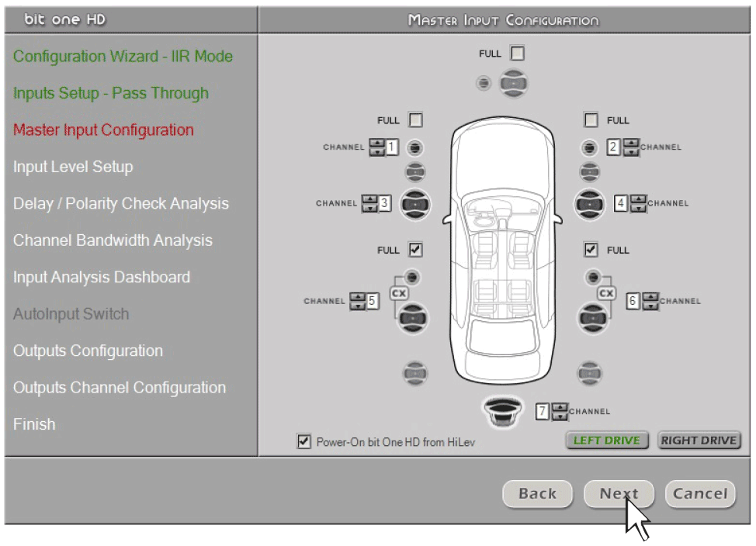Select RIGHT DRIVE button
This screenshot has width=756, height=546.
click(x=699, y=440)
